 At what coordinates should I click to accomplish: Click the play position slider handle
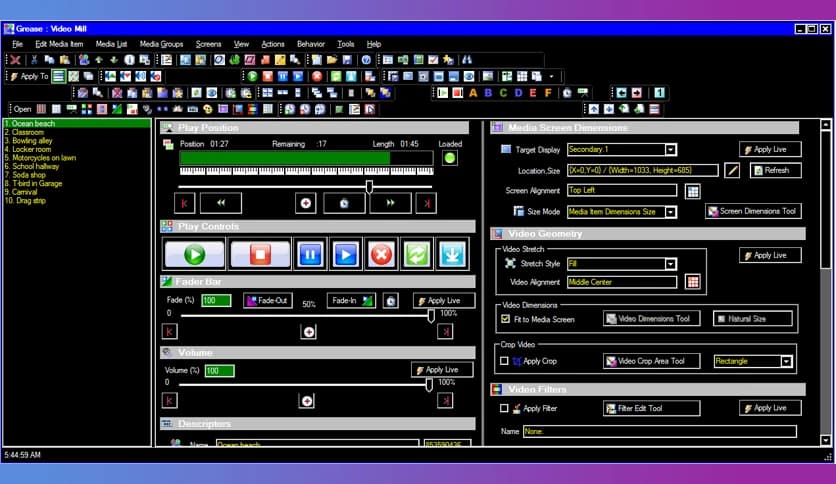click(369, 187)
